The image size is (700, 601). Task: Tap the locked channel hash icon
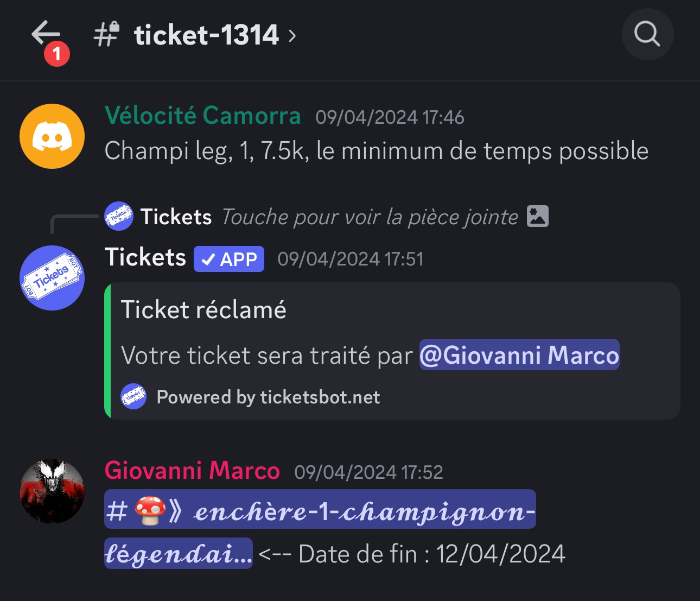coord(106,34)
